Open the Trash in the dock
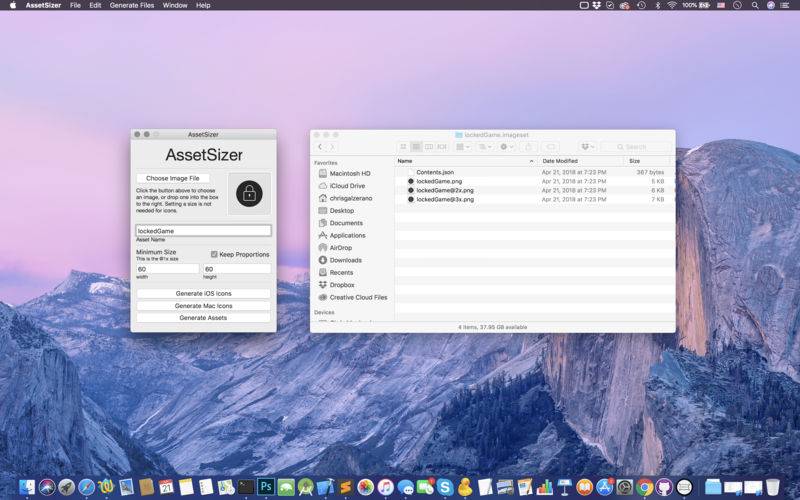This screenshot has width=800, height=500. (772, 487)
